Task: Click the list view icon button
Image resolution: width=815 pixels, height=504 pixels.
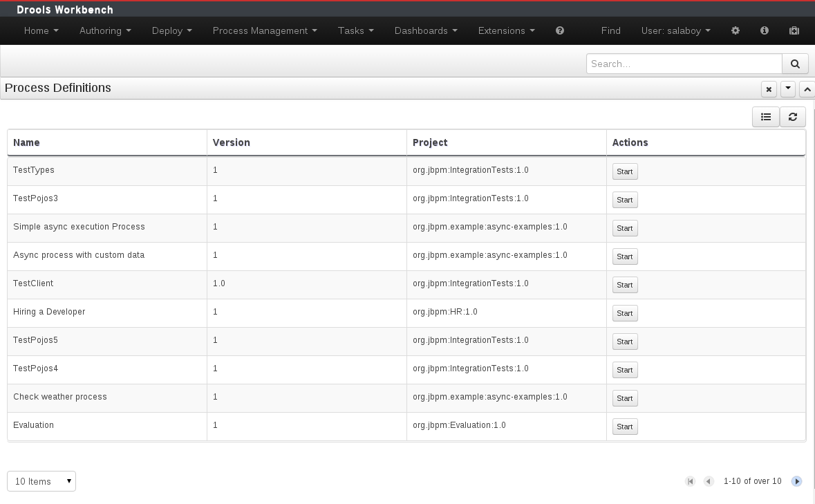Action: pos(766,117)
